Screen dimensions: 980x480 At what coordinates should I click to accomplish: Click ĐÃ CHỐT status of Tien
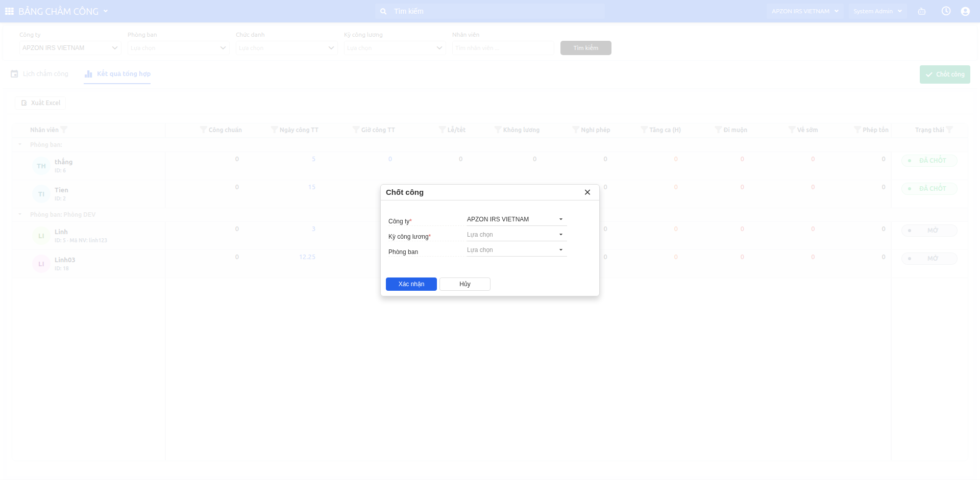tap(929, 189)
